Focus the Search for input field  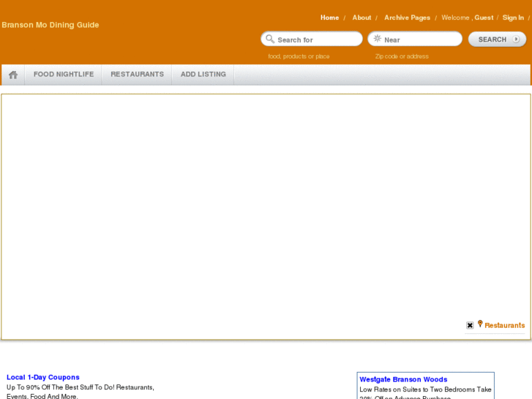(x=312, y=39)
